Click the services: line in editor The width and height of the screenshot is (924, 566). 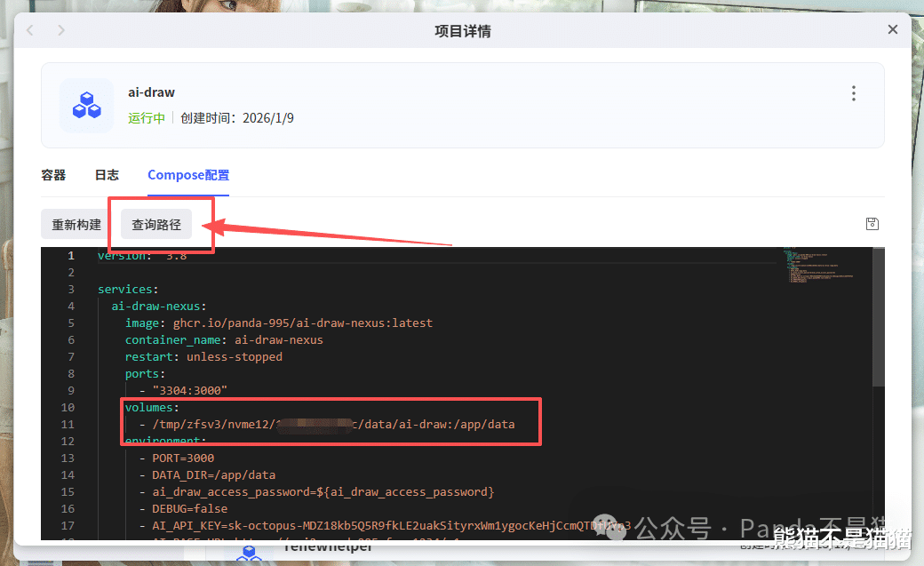(128, 289)
